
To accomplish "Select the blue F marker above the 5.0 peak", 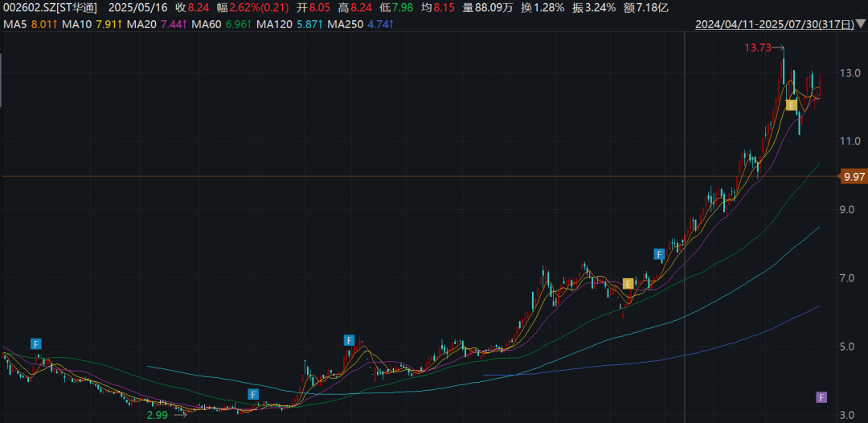I will [x=349, y=340].
